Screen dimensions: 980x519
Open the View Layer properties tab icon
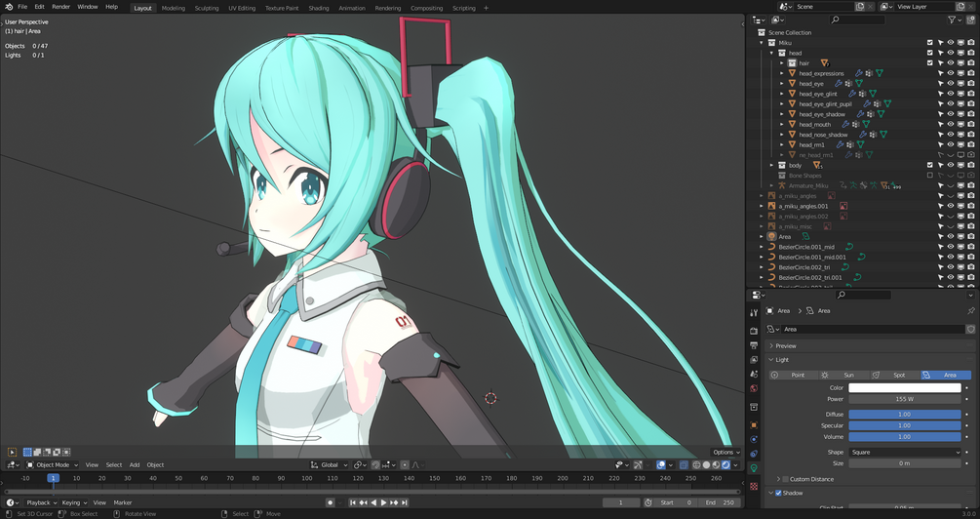(754, 360)
